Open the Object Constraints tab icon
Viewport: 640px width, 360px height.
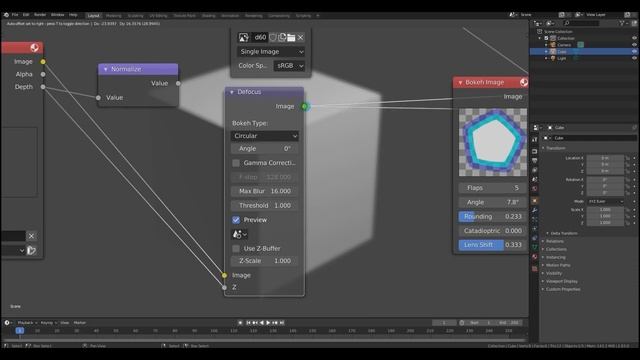[535, 238]
